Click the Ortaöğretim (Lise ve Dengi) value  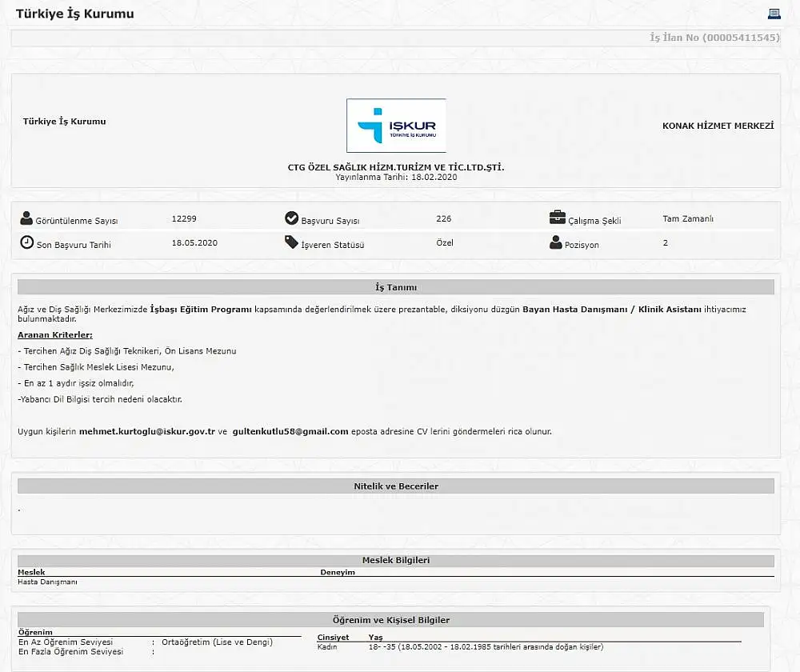point(218,642)
